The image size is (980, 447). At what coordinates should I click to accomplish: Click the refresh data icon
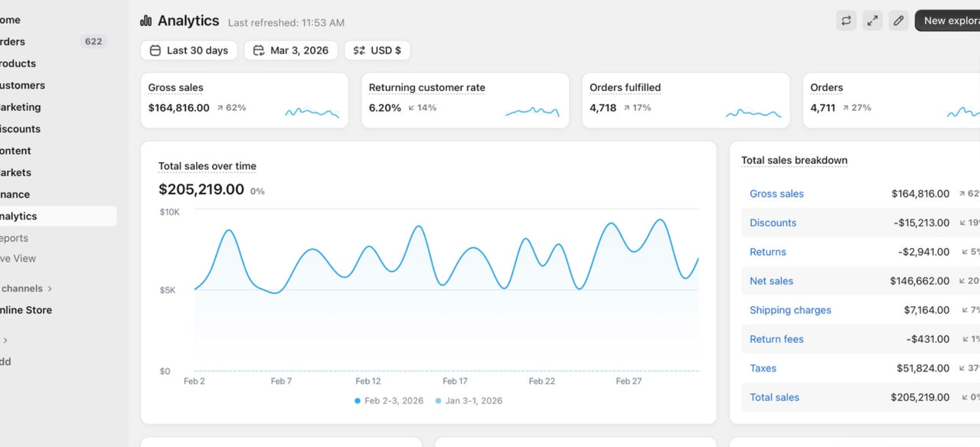point(846,21)
